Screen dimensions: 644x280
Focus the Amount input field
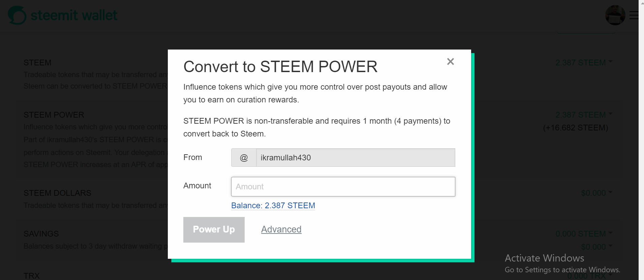pyautogui.click(x=343, y=187)
